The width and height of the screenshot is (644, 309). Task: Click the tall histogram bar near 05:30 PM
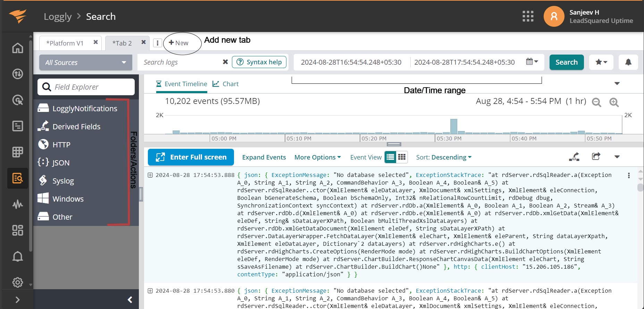click(x=454, y=127)
